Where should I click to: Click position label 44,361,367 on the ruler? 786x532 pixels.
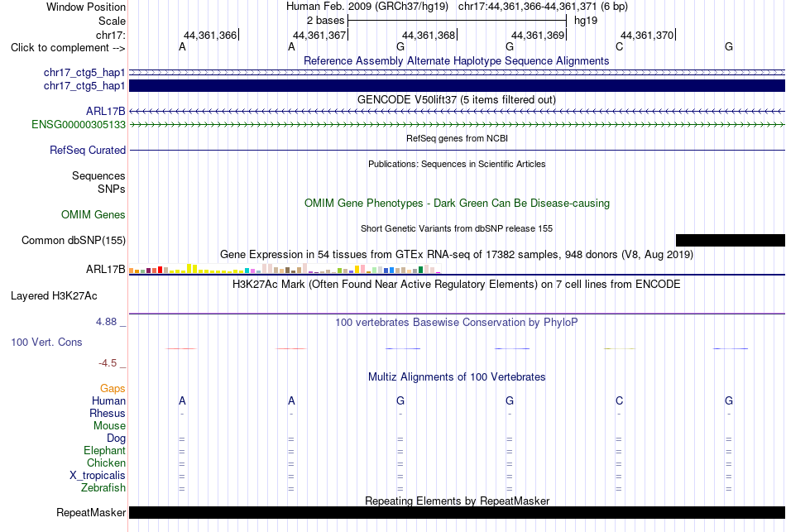[x=319, y=35]
